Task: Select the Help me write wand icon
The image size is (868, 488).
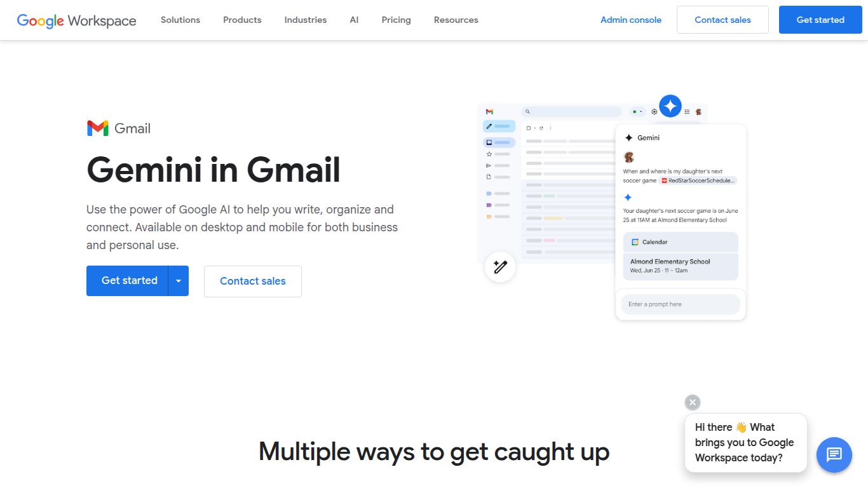Action: pos(500,267)
